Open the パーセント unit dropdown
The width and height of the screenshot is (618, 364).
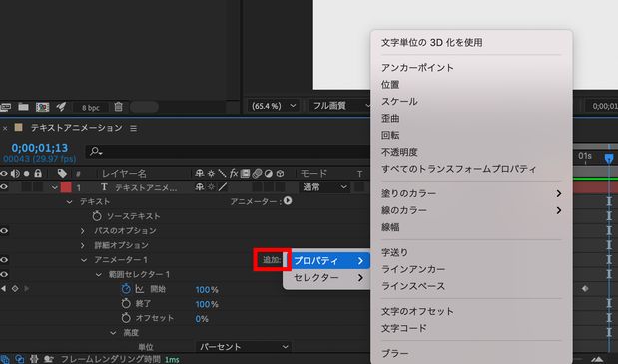point(244,347)
